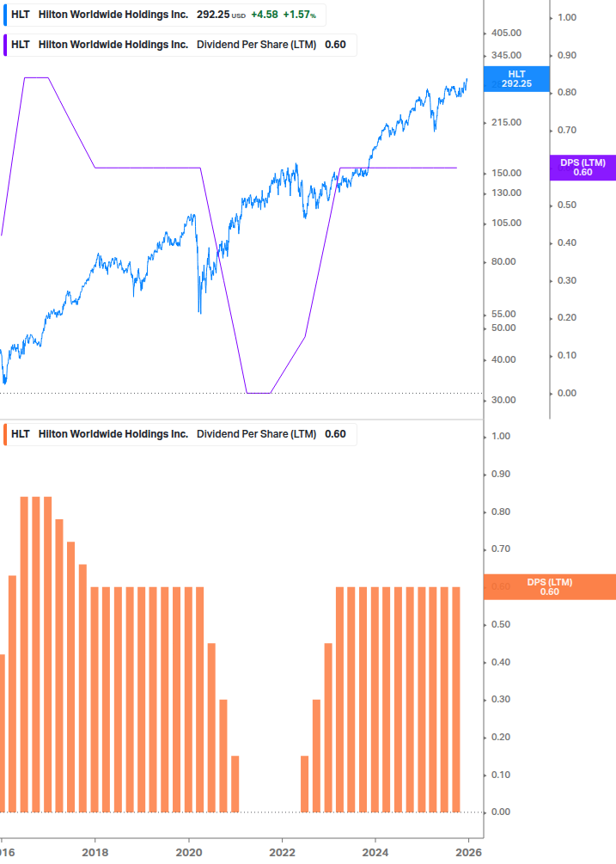The image size is (616, 864).
Task: Select the orange Dividend Per Share legend entry
Action: pyautogui.click(x=180, y=434)
